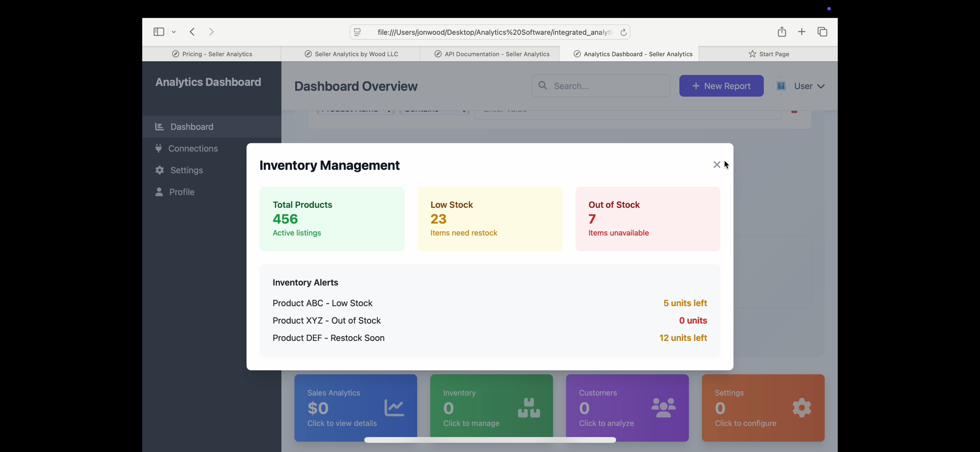Toggle Safari sidebar icon
The image size is (980, 452).
pos(159,32)
